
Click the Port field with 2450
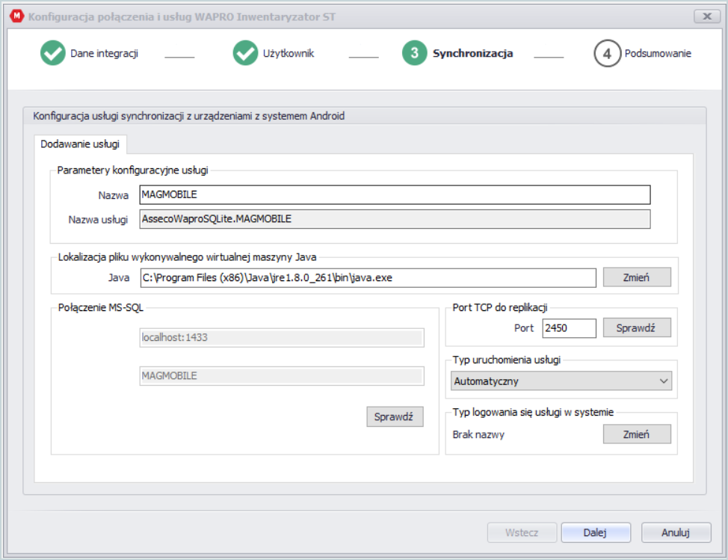[570, 328]
